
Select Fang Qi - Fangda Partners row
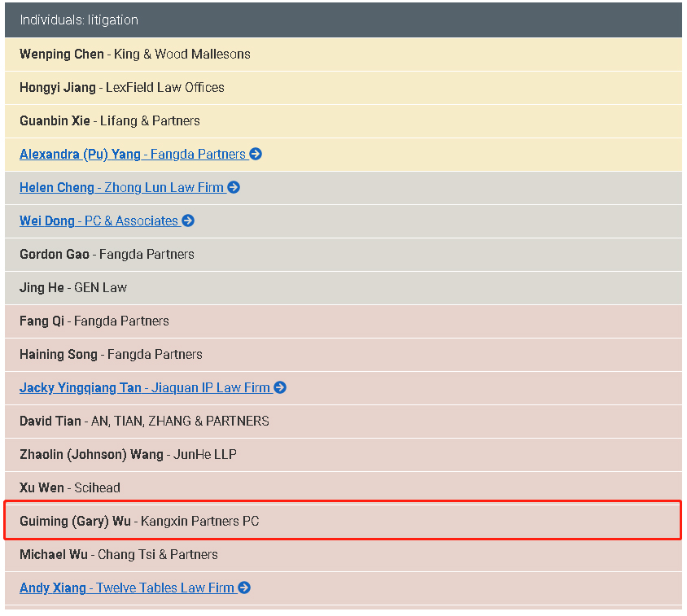click(x=343, y=321)
